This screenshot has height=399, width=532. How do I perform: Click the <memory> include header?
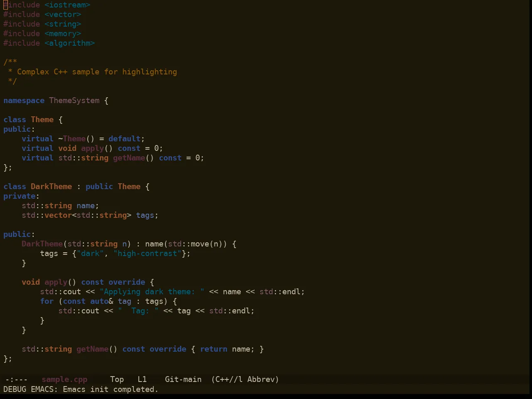click(63, 34)
